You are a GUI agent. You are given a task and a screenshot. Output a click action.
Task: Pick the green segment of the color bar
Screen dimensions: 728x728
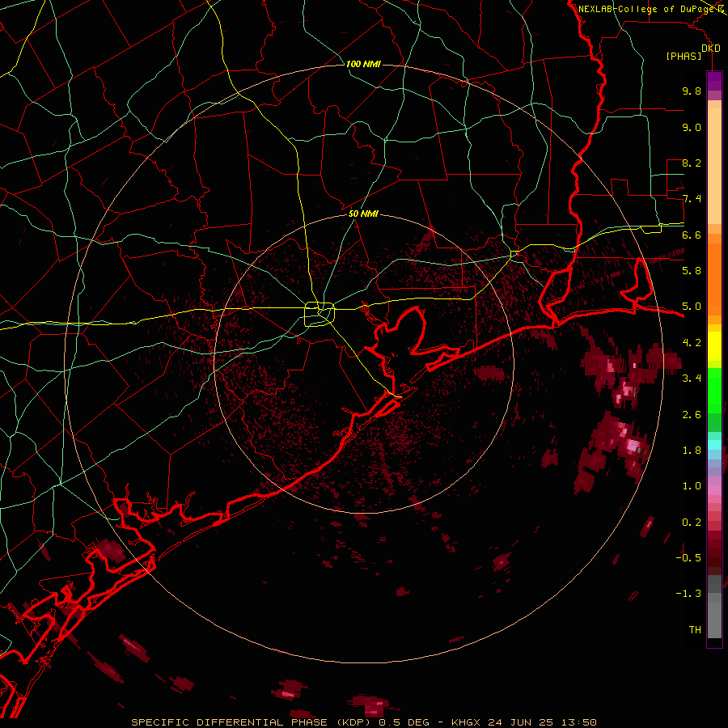pyautogui.click(x=714, y=390)
